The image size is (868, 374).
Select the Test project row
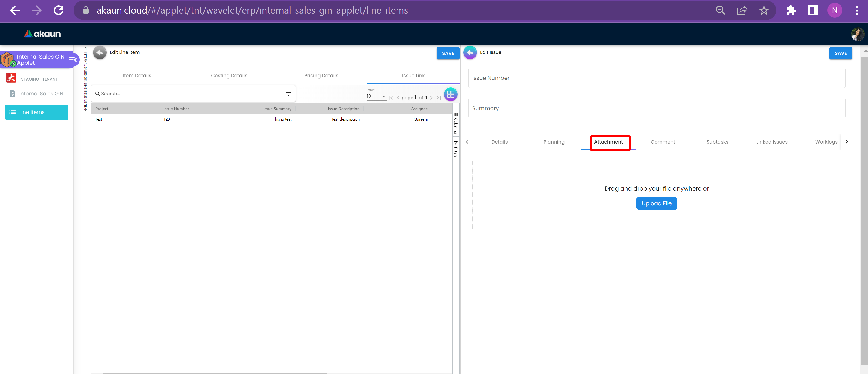(x=99, y=119)
